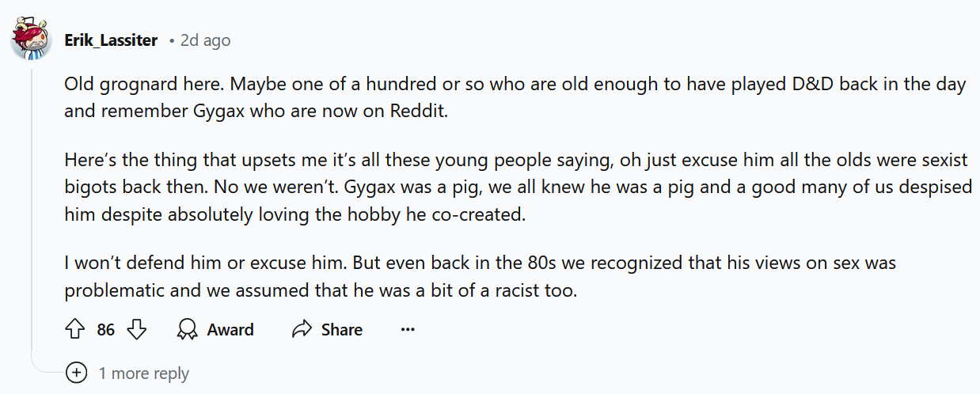Open the three-dot more options menu
This screenshot has width=980, height=394.
point(408,330)
